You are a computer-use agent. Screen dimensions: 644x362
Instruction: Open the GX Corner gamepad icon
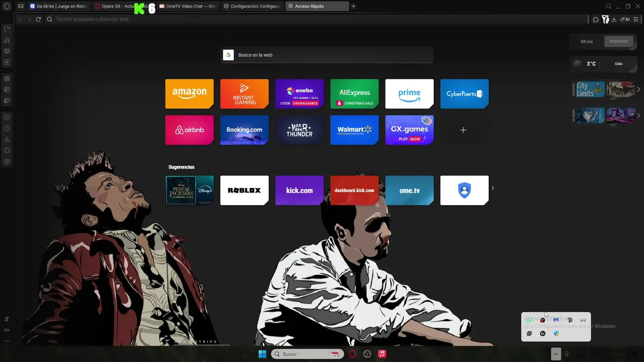pyautogui.click(x=21, y=6)
